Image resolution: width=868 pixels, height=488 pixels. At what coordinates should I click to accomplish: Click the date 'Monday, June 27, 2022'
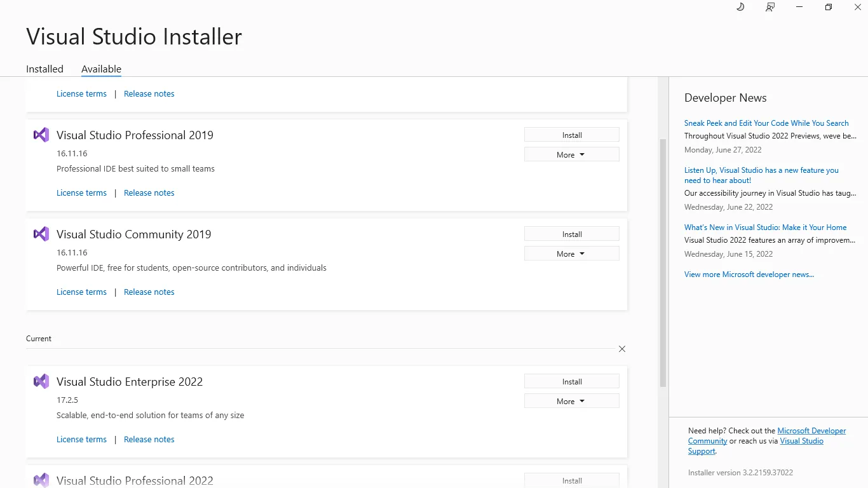click(723, 150)
